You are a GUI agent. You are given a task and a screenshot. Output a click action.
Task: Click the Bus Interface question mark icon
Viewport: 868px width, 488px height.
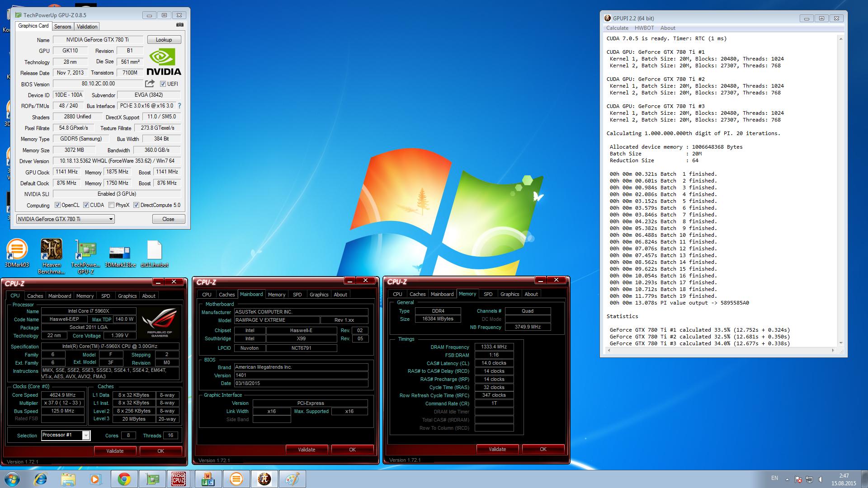coord(179,106)
